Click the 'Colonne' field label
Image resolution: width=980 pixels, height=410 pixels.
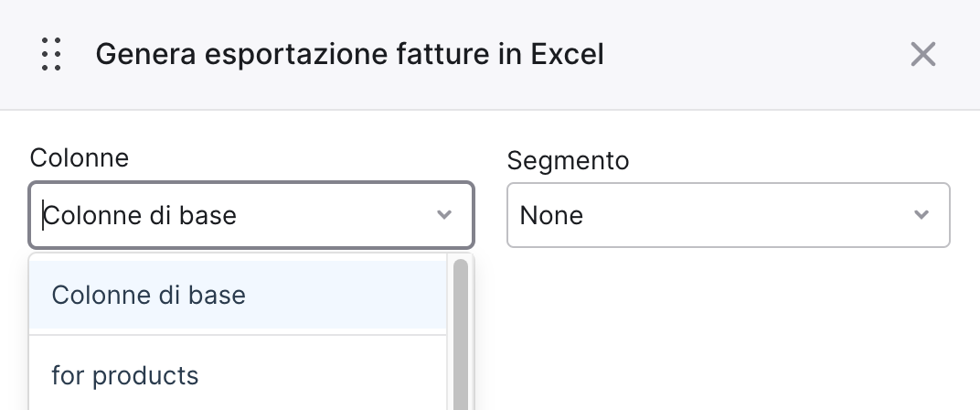[x=79, y=157]
